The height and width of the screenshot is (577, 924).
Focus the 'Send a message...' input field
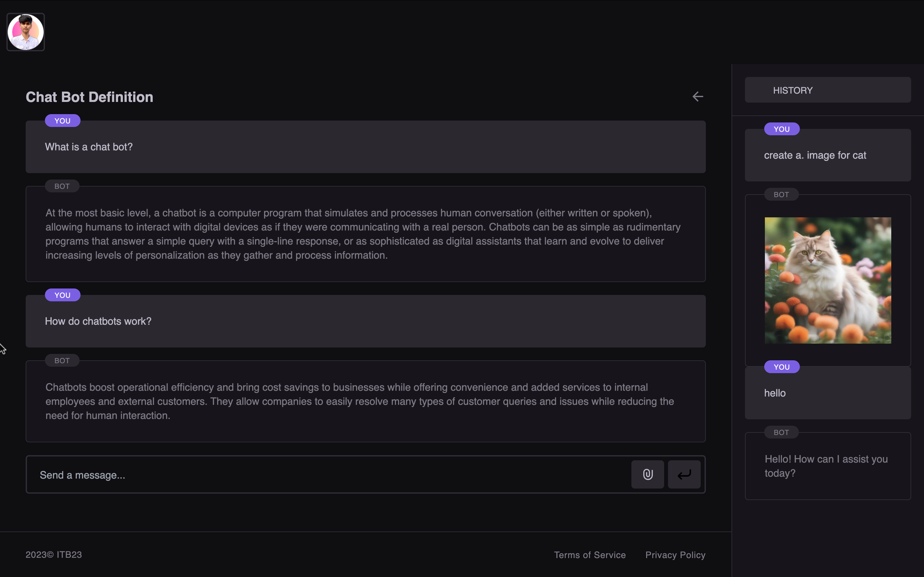[328, 475]
